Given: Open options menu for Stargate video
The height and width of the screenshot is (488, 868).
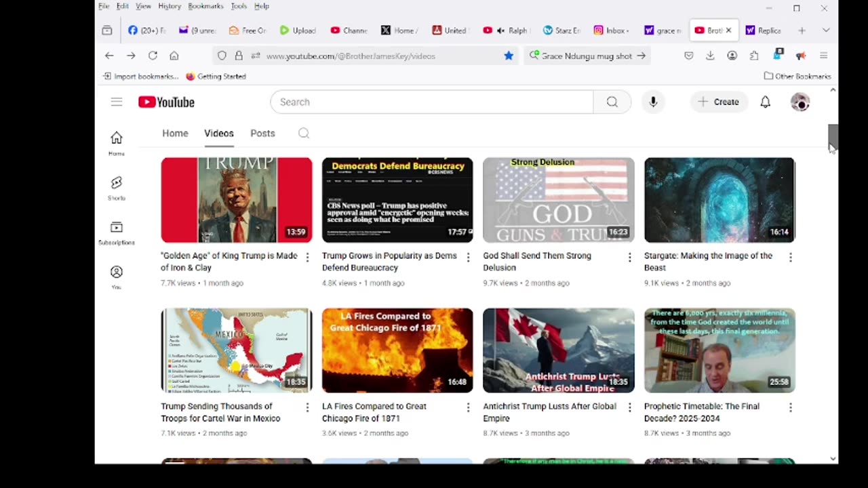Looking at the screenshot, I should (x=791, y=257).
